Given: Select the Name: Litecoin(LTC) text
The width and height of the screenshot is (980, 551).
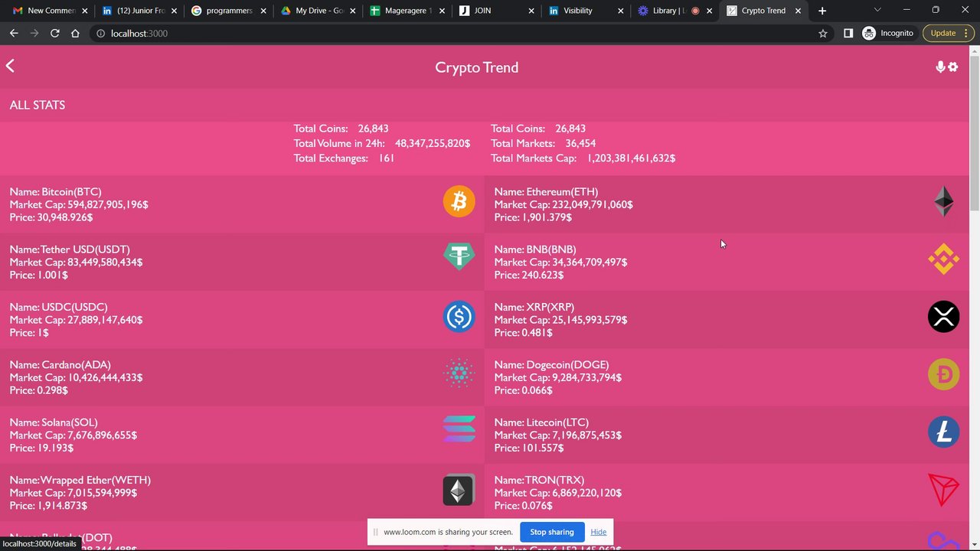Looking at the screenshot, I should (541, 422).
